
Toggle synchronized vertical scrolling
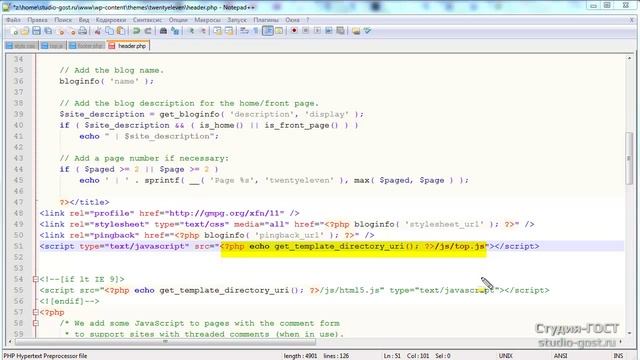click(218, 31)
